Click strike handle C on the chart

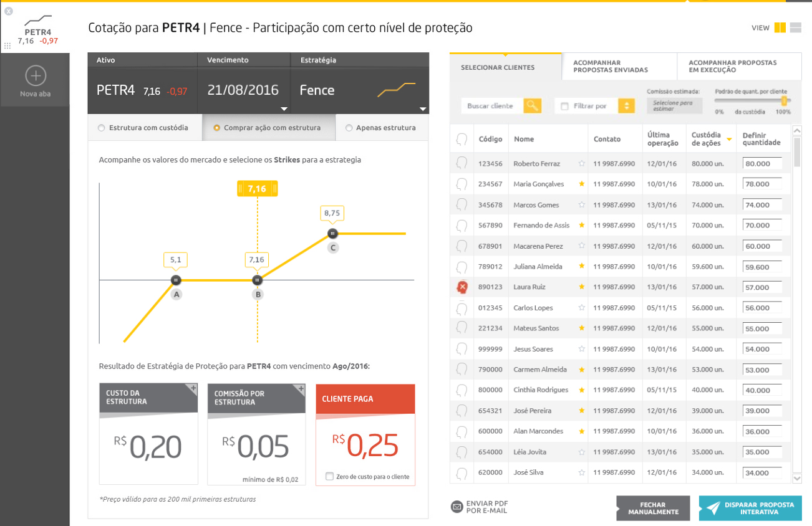[x=332, y=233]
